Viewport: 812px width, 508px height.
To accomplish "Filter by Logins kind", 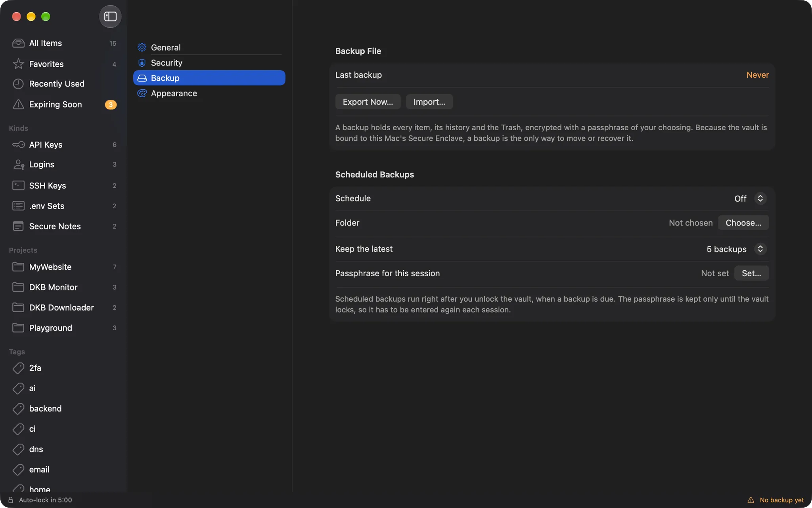I will [x=64, y=164].
